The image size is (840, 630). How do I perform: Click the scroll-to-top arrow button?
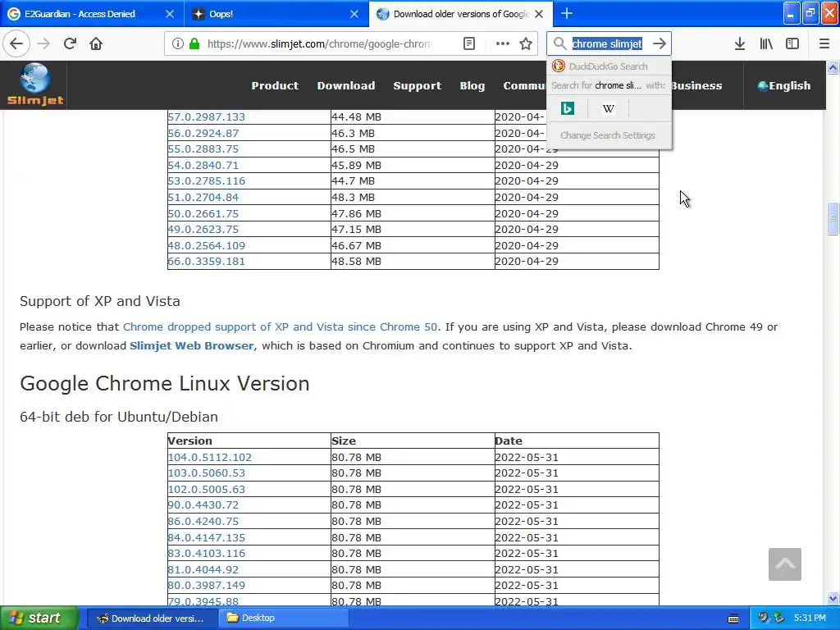(784, 564)
